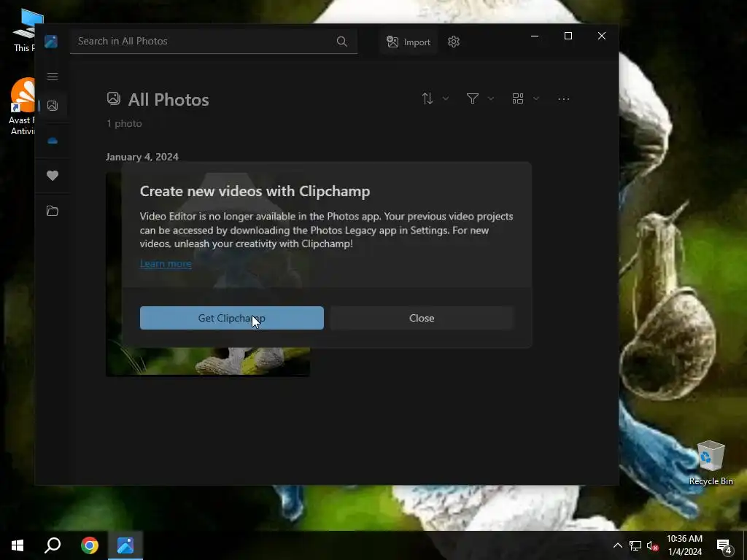Open Photos settings gear icon
This screenshot has width=747, height=560.
coord(454,42)
